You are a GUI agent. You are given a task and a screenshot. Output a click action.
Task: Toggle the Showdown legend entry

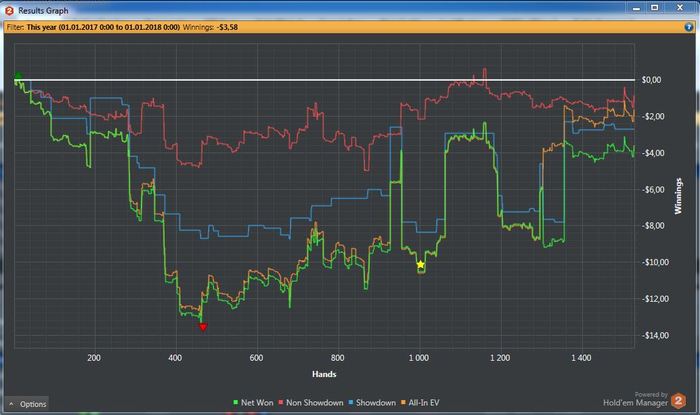(372, 403)
